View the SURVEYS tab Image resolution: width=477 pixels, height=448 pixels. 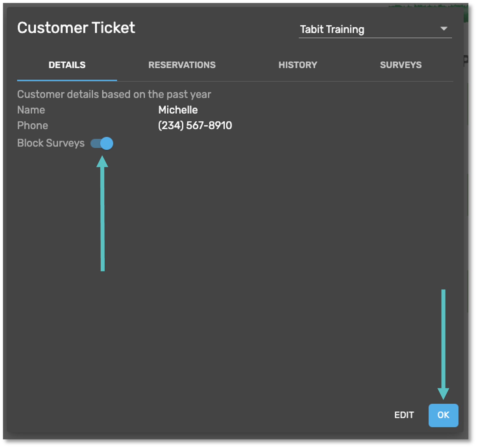pyautogui.click(x=400, y=65)
